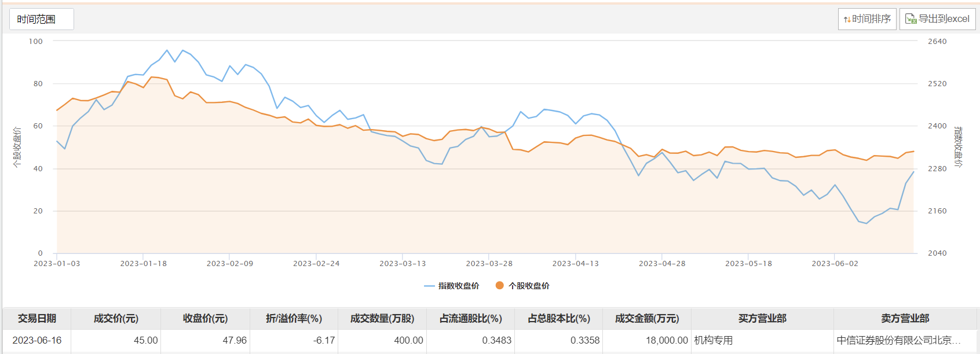This screenshot has height=354, width=980.
Task: Click the 卖方营业部 column header
Action: (905, 319)
